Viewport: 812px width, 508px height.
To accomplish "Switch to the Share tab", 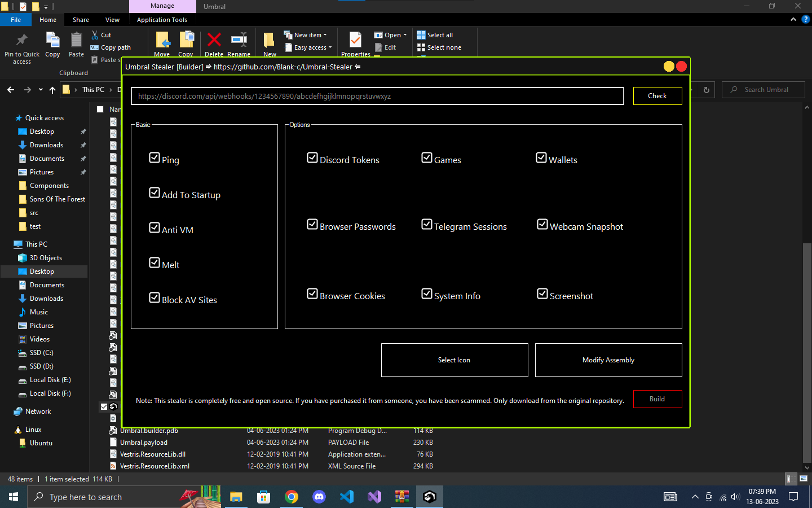I will 81,19.
